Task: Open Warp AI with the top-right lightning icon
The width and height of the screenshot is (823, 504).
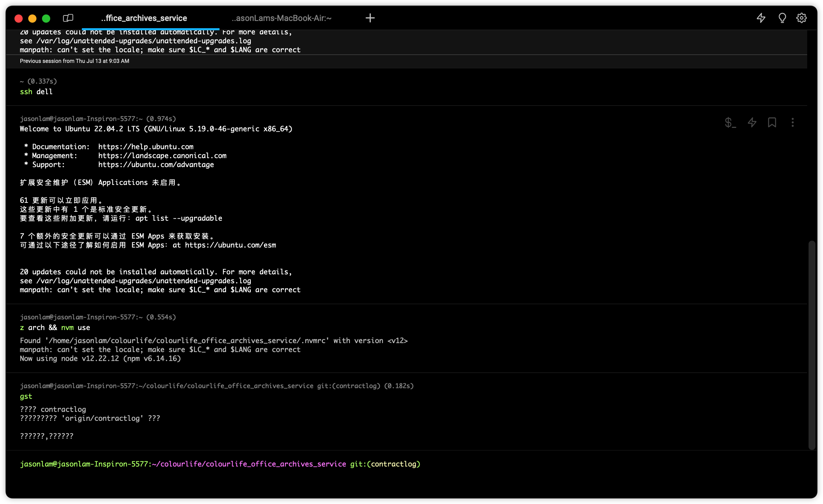Action: (x=761, y=18)
